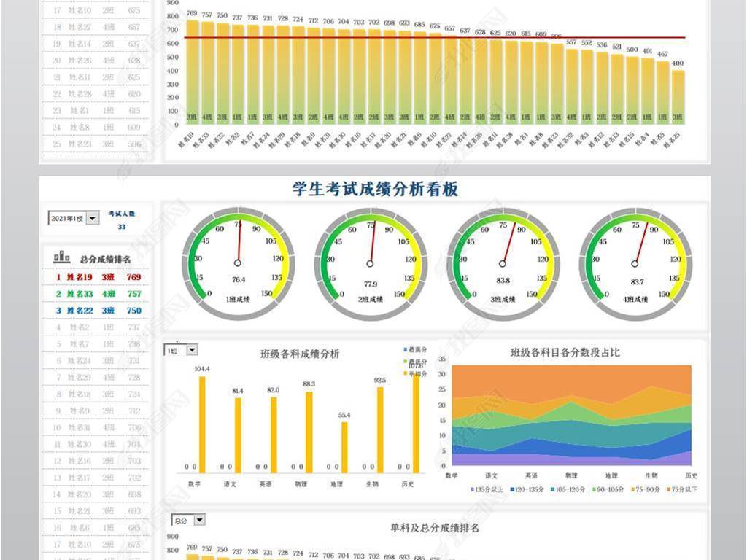Screen dimensions: 747x560
Task: Click the bar under data label 491
Action: 648,91
